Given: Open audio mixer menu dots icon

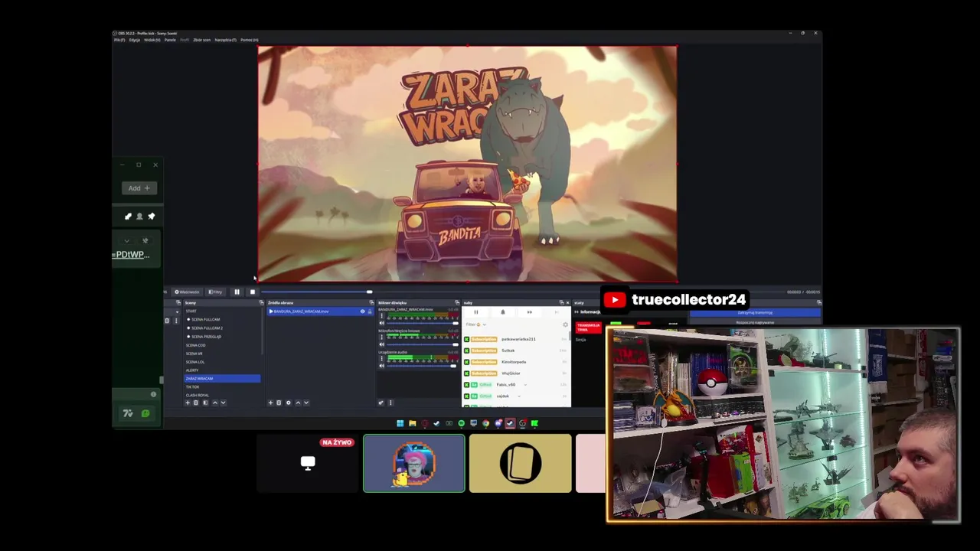Looking at the screenshot, I should point(390,403).
